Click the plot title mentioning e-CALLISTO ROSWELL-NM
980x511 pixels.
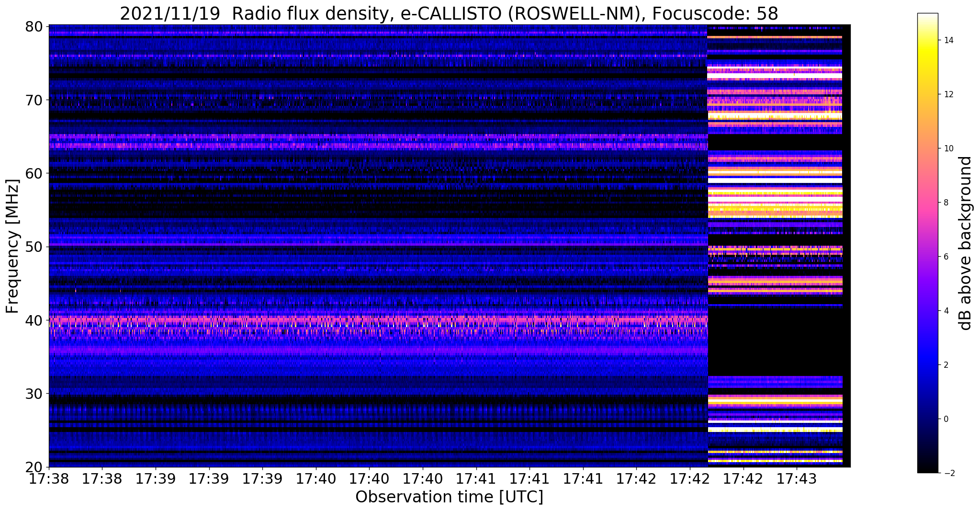(449, 13)
